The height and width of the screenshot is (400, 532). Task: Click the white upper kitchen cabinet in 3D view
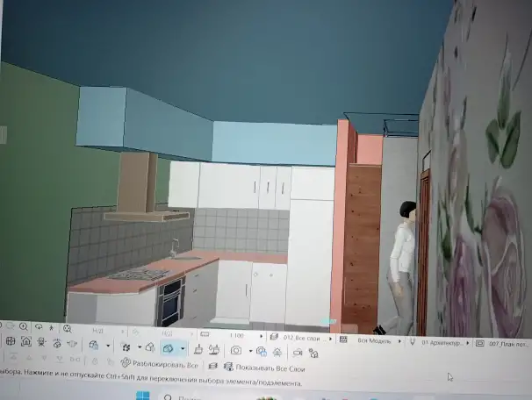(x=229, y=186)
